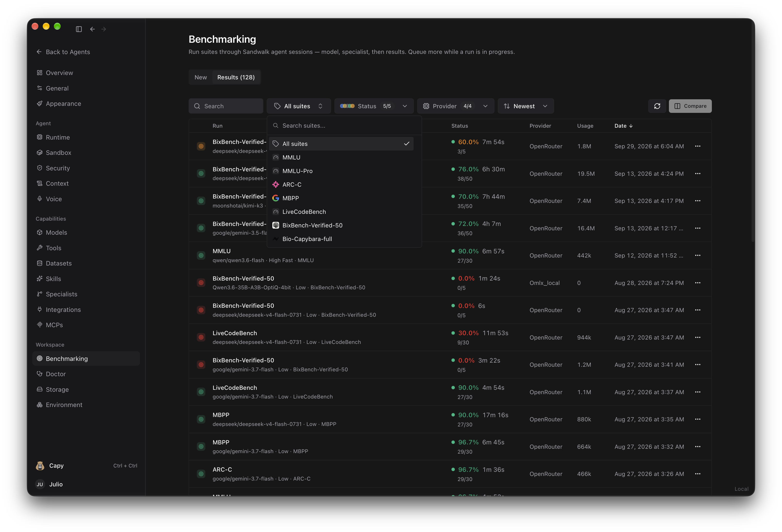Screen dimensions: 782x532
Task: Select All suites option in list
Action: [341, 144]
